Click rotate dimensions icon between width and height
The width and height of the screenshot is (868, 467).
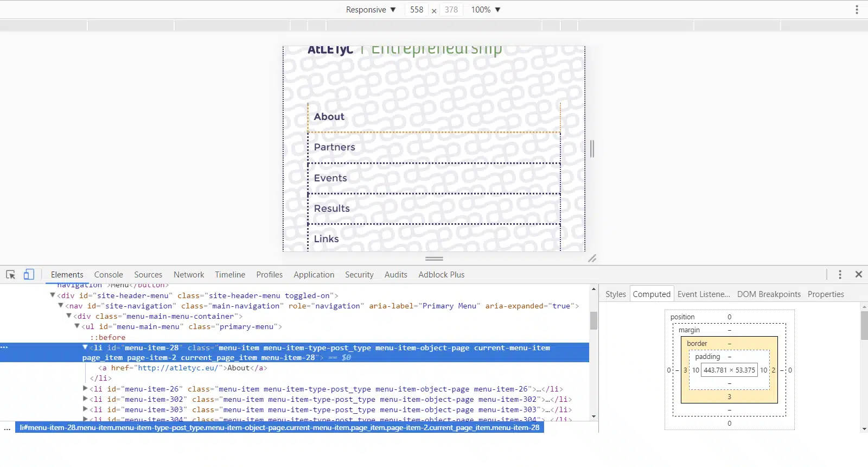pyautogui.click(x=434, y=10)
